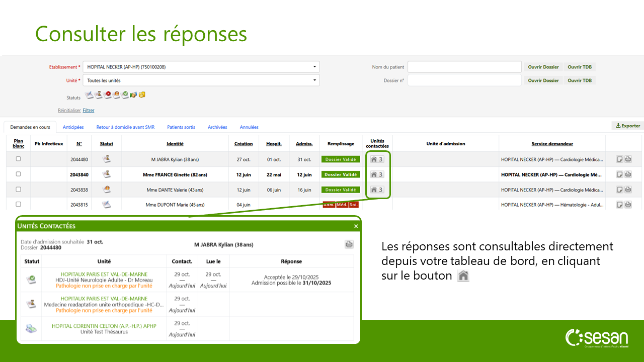Click the first draft status filter icon
The height and width of the screenshot is (362, 644).
89,95
